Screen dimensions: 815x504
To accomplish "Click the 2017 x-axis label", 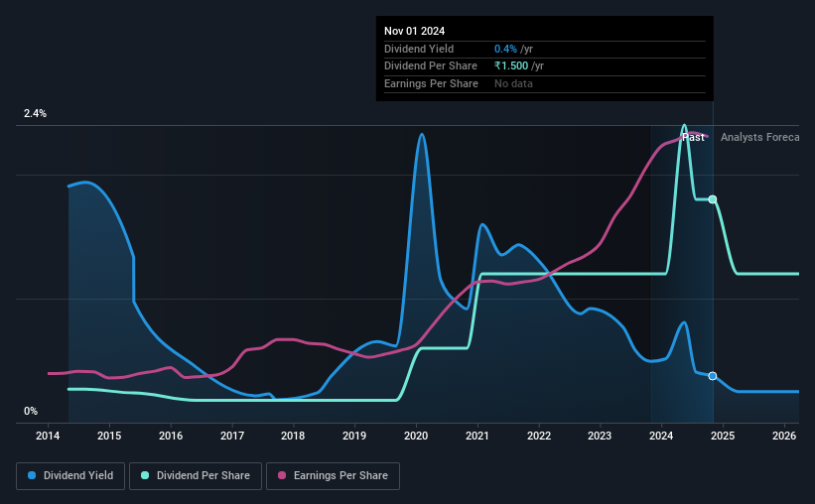I will (232, 436).
